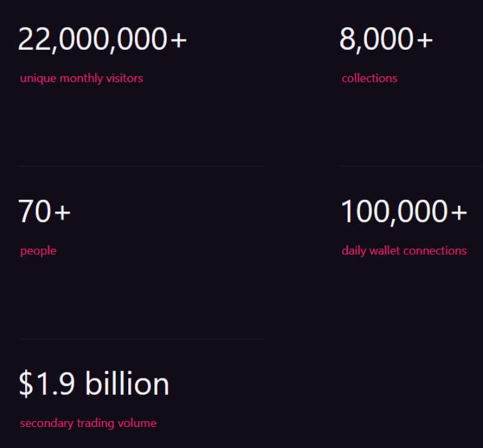This screenshot has height=448, width=483.
Task: Click the "$1.9 billion" heading
Action: 94,384
